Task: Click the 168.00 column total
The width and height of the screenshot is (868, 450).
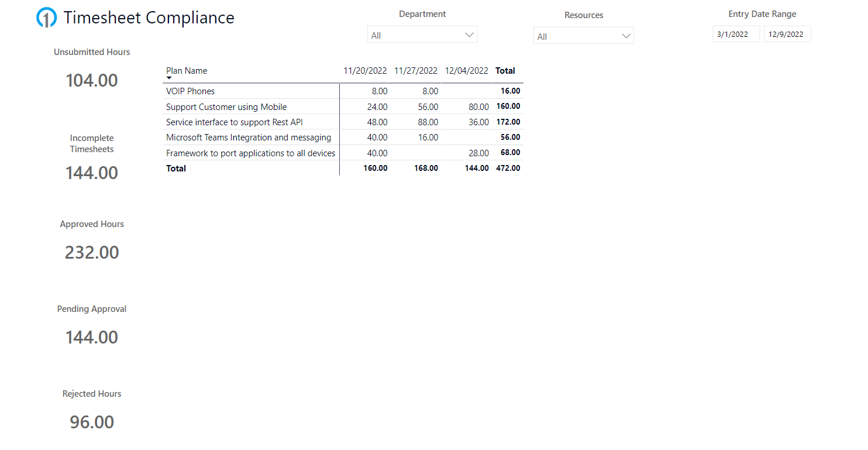Action: [426, 169]
